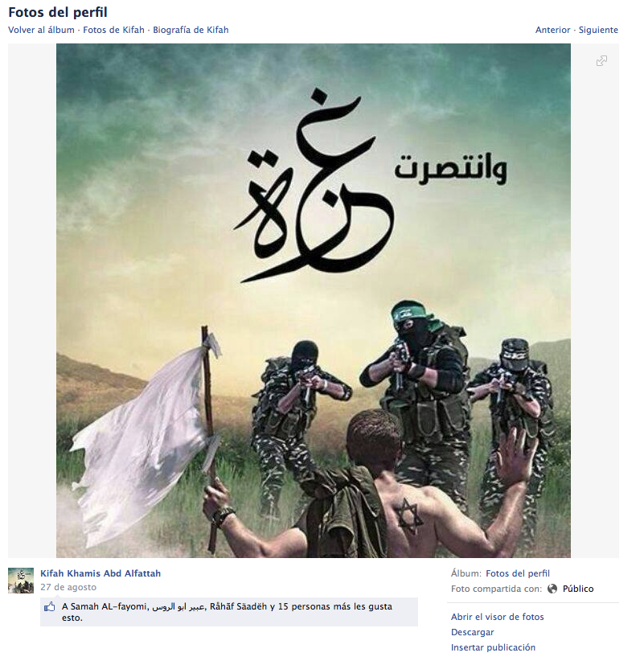
Task: Go to the Siguiente photo
Action: pos(598,30)
